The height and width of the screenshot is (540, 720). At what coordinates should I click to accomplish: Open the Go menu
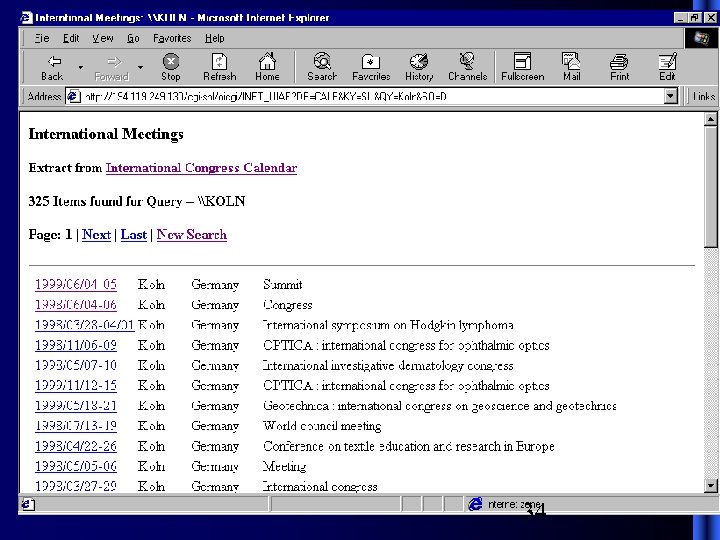tap(133, 38)
